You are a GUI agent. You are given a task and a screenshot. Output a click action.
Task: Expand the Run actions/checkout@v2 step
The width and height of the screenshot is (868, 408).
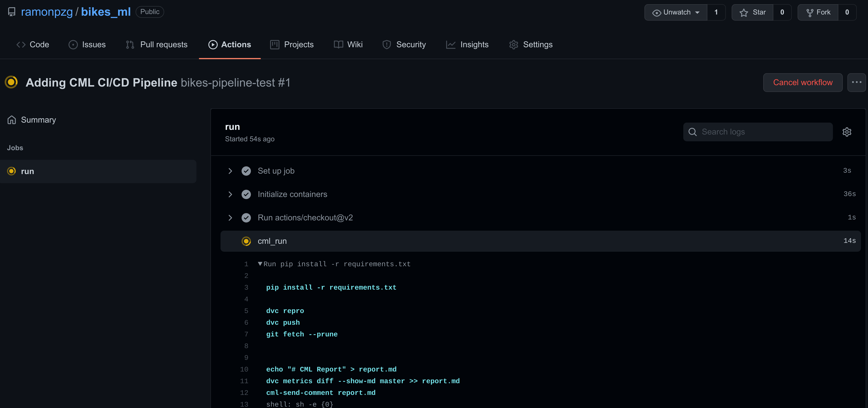(540, 218)
